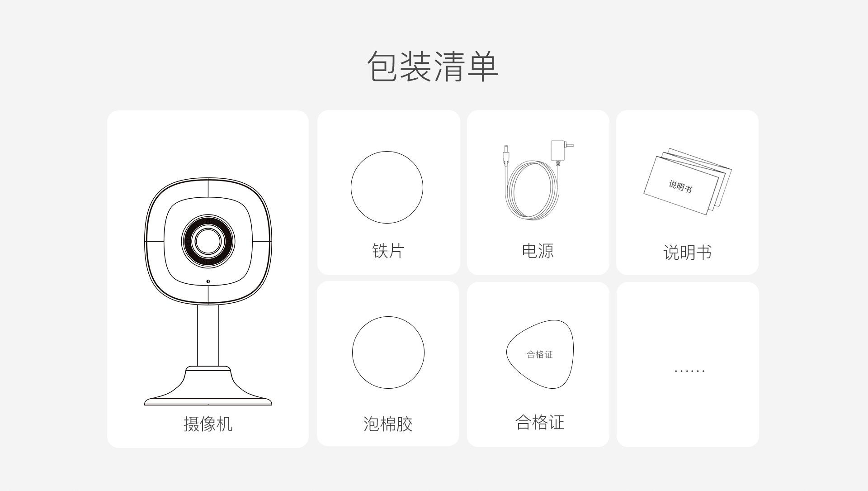Click the DC connector tip of cable
Screen dimensions: 868x491
506,155
